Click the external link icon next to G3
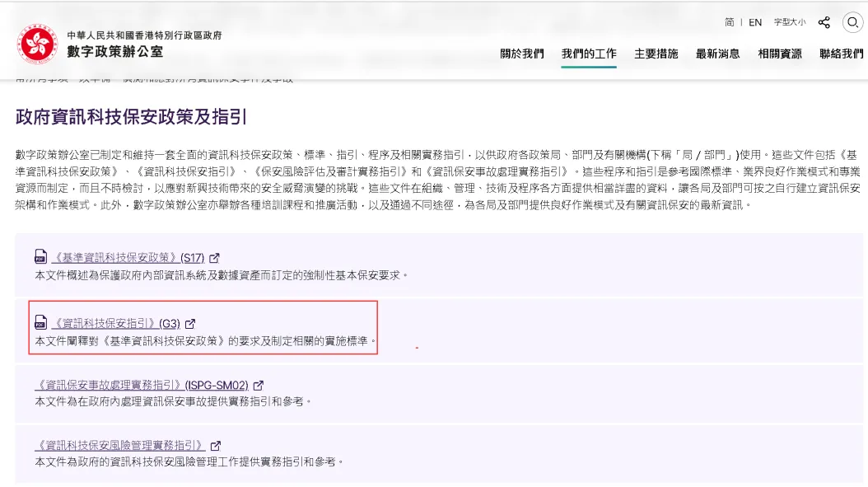The image size is (868, 487). 190,323
